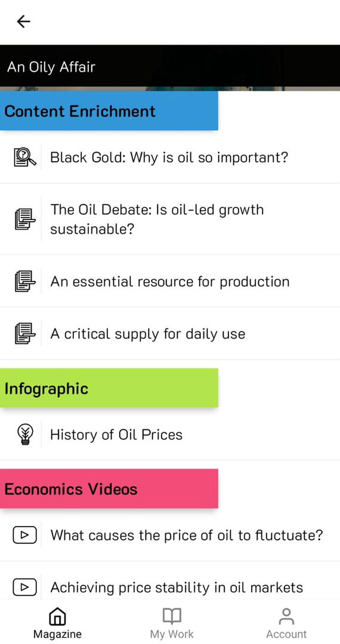Image resolution: width=340 pixels, height=644 pixels.
Task: Click the magnifier icon beside Black Gold
Action: click(25, 157)
